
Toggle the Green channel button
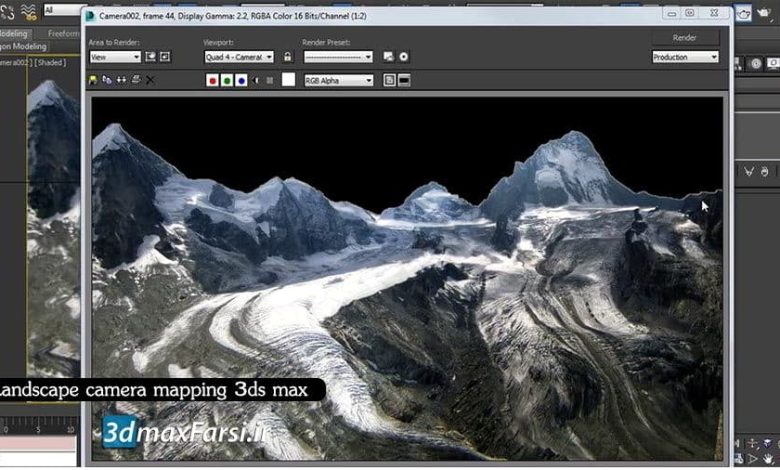click(227, 81)
